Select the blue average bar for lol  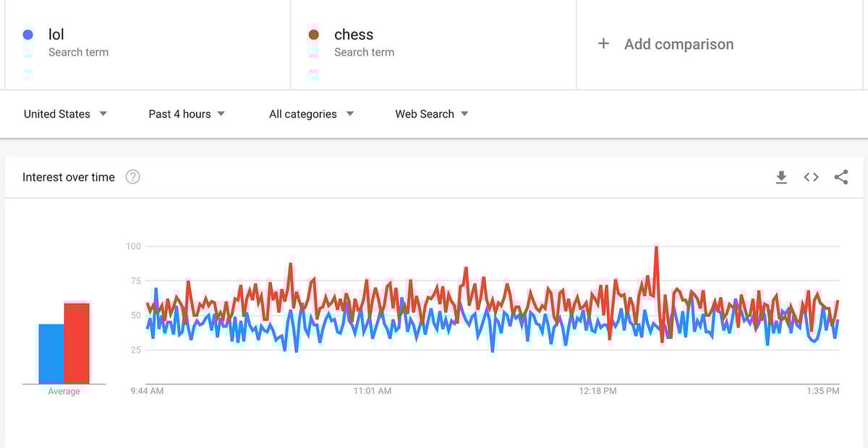[x=51, y=354]
